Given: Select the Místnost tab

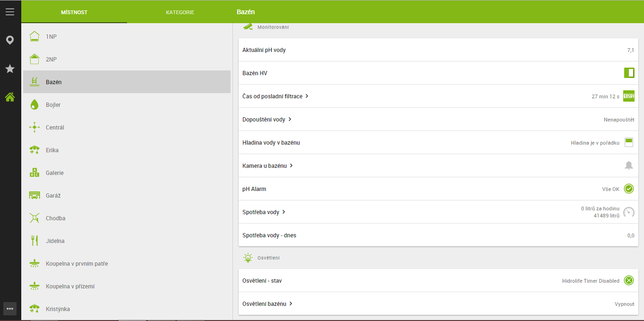Looking at the screenshot, I should (x=74, y=12).
